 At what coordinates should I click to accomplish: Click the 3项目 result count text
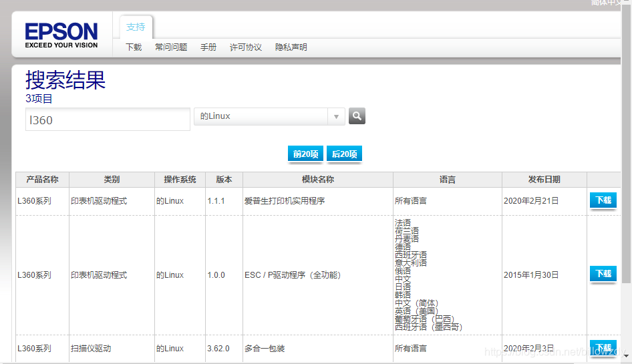39,98
